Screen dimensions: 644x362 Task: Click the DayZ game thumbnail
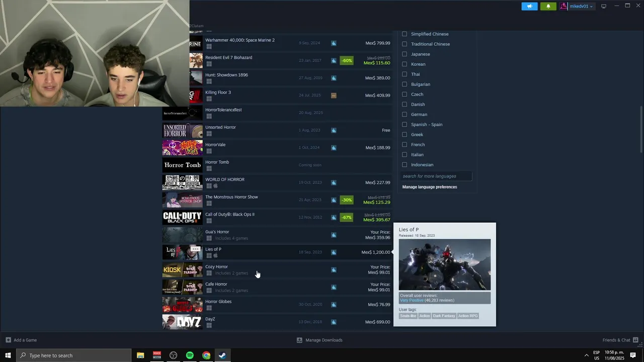click(x=182, y=322)
